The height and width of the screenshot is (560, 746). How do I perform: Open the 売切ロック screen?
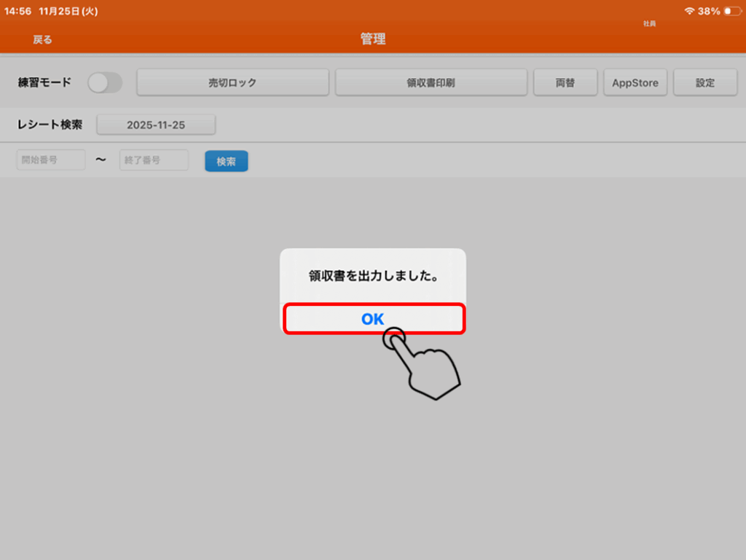tap(232, 83)
